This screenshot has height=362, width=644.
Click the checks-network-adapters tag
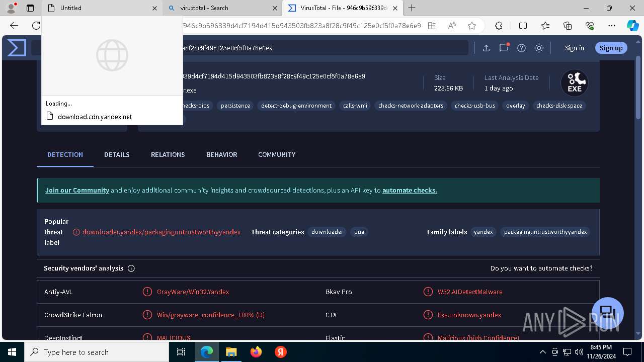pos(411,106)
